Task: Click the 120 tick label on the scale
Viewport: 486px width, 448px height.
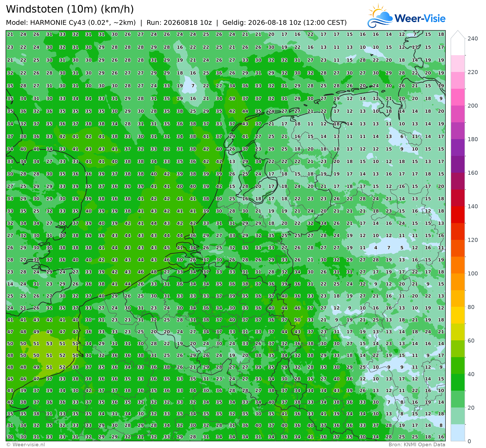Action: coord(473,240)
